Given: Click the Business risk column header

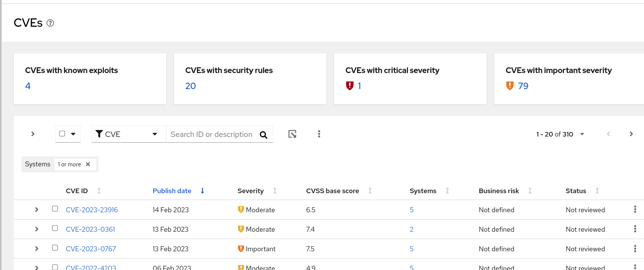Looking at the screenshot, I should [499, 191].
